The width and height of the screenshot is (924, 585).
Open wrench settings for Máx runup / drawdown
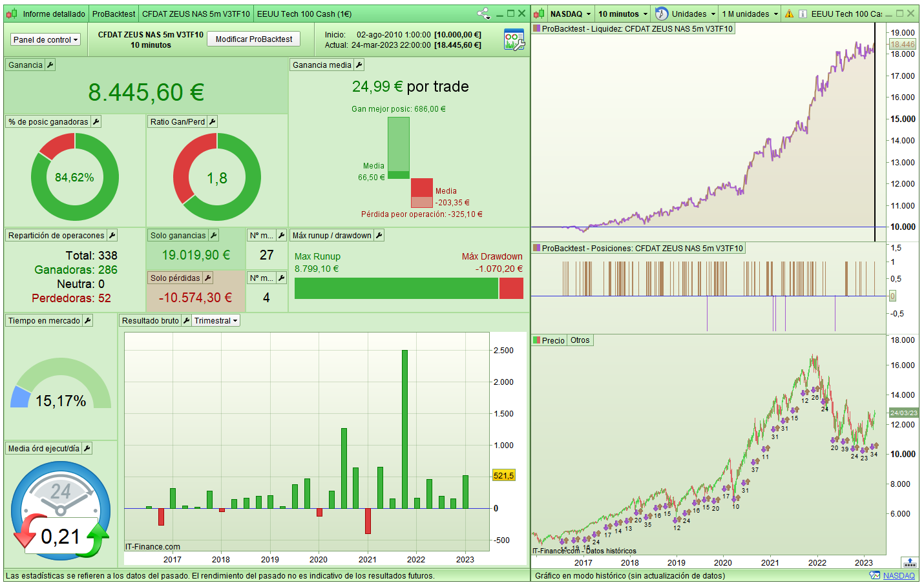[x=379, y=236]
